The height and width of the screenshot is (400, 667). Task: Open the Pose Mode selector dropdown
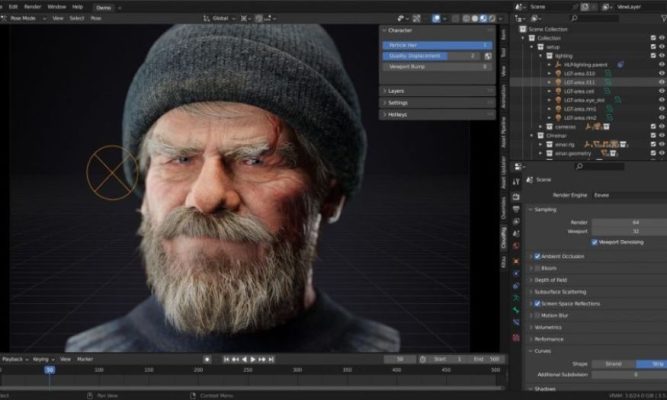tap(24, 18)
